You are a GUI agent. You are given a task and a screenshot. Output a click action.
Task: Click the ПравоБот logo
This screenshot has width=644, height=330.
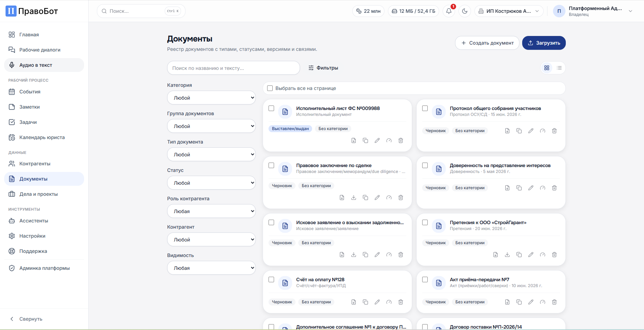tap(32, 11)
